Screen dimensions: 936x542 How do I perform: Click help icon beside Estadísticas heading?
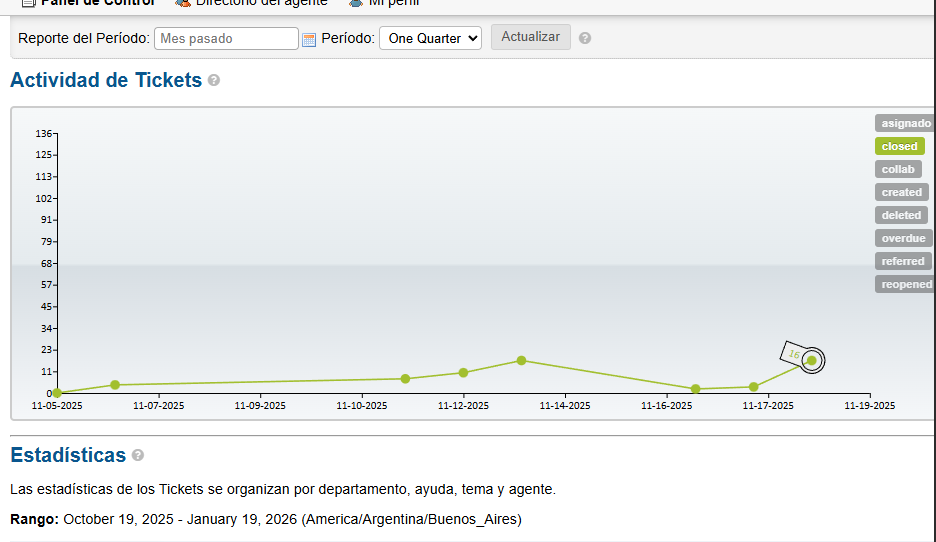coord(138,455)
